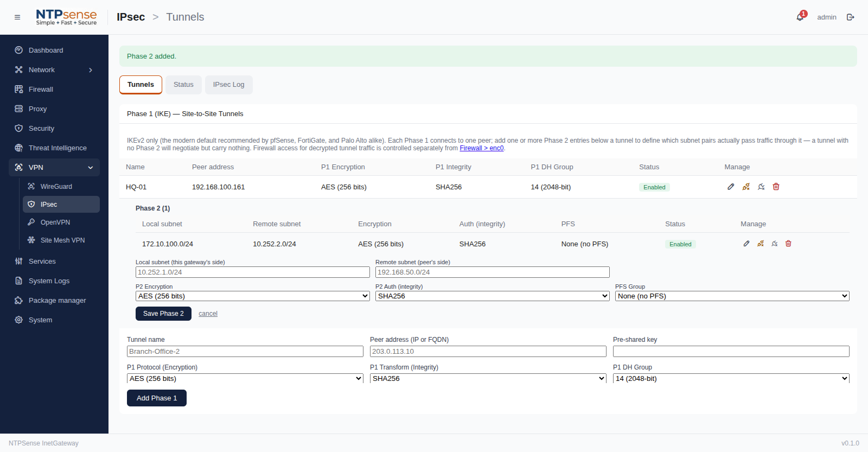Open the PFS Group dropdown
This screenshot has height=452, width=868.
tap(732, 296)
